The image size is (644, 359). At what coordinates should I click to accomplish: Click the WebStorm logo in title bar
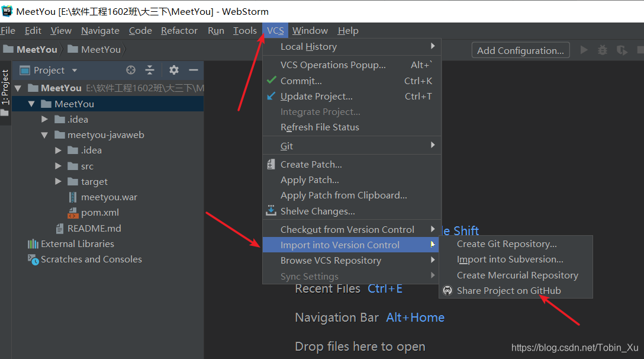7,11
